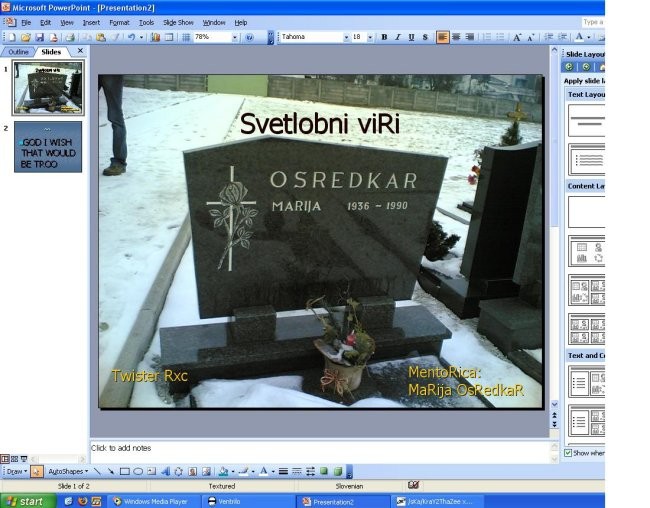This screenshot has width=650, height=508.
Task: Align text right
Action: [x=470, y=37]
